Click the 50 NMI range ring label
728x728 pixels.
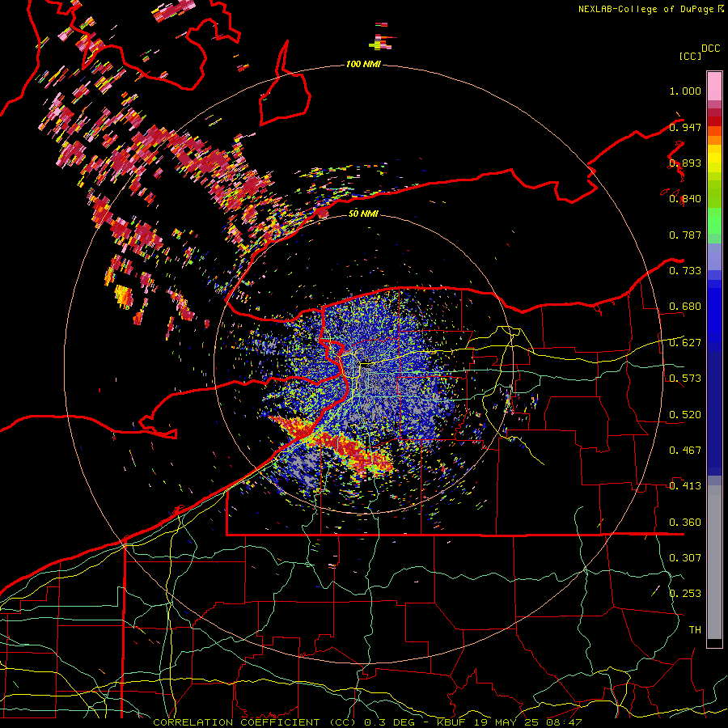[x=363, y=214]
